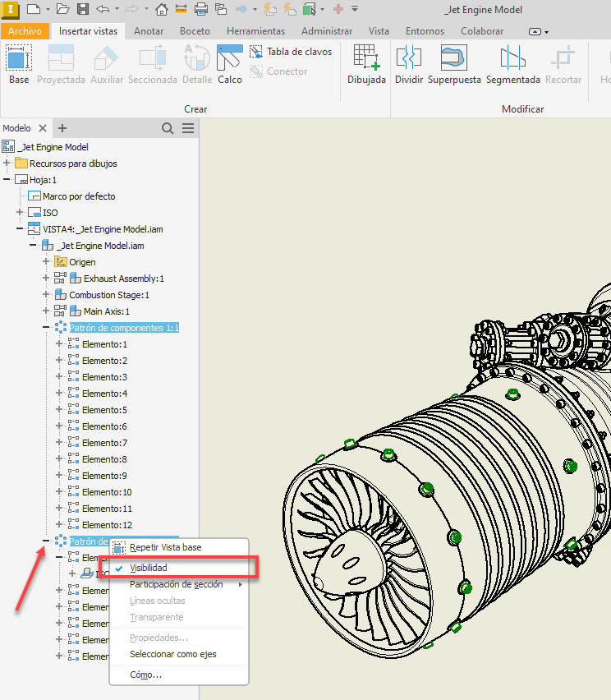This screenshot has height=700, width=611.
Task: Click the Save icon in quick access toolbar
Action: (x=83, y=10)
